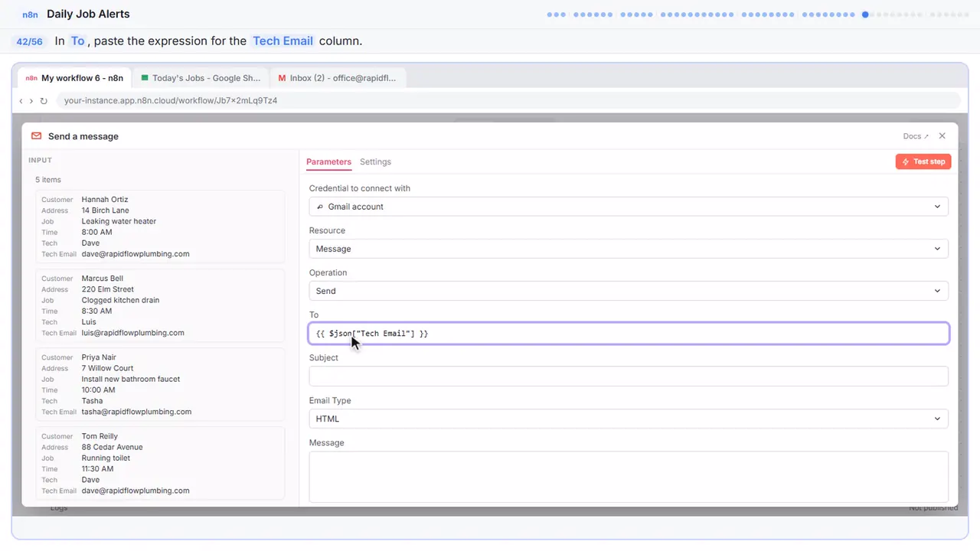Open the Resource dropdown showing Message

(629, 249)
